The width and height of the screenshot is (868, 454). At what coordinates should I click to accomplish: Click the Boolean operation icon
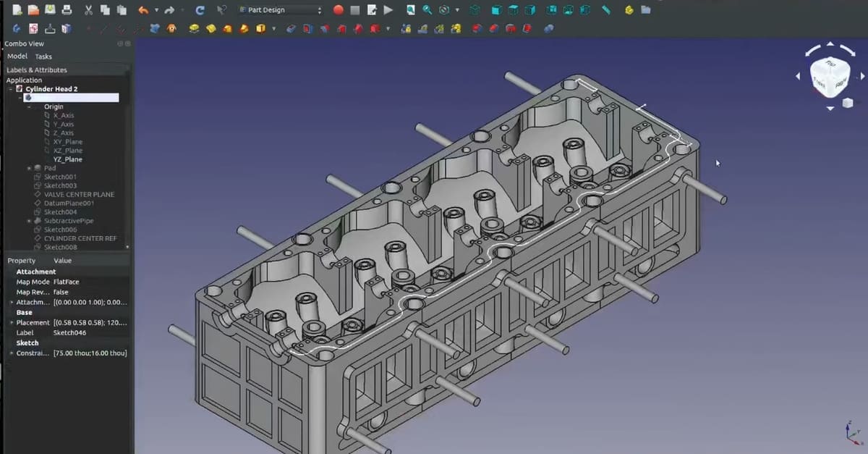(548, 29)
